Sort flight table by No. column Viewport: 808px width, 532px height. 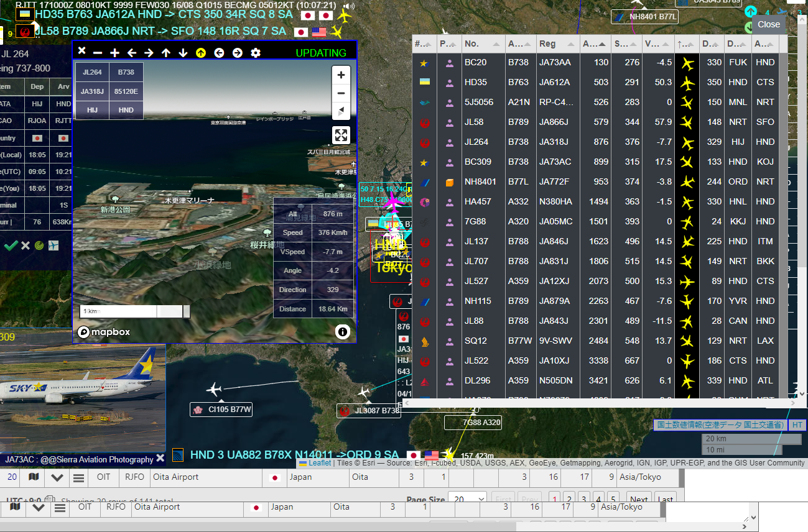tap(482, 44)
